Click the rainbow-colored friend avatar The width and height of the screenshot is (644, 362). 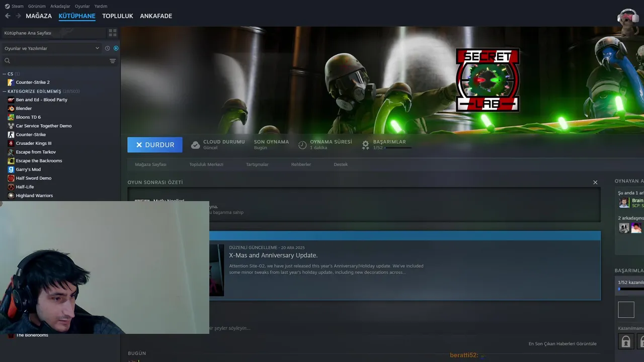636,228
